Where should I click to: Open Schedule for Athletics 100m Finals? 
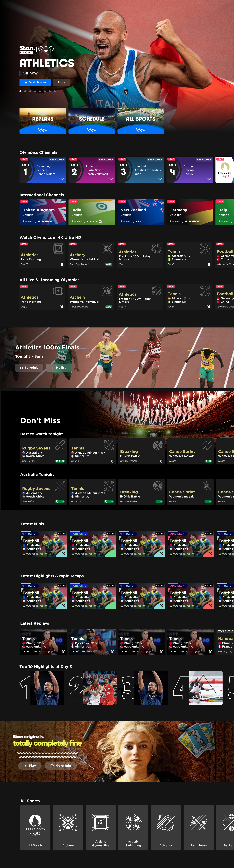click(29, 368)
